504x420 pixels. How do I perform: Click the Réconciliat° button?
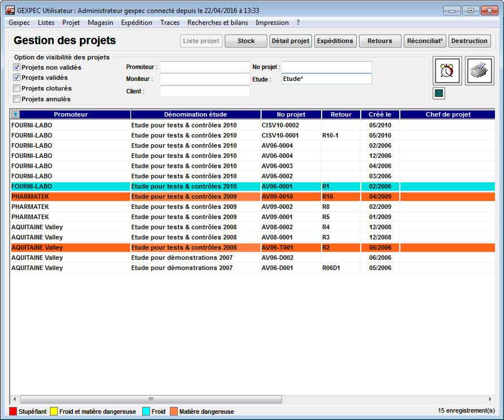click(x=425, y=41)
